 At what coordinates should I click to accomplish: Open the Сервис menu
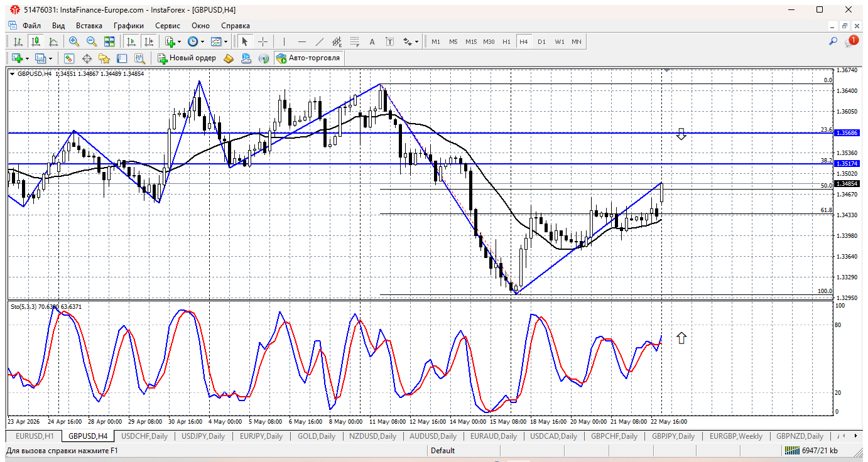point(168,26)
